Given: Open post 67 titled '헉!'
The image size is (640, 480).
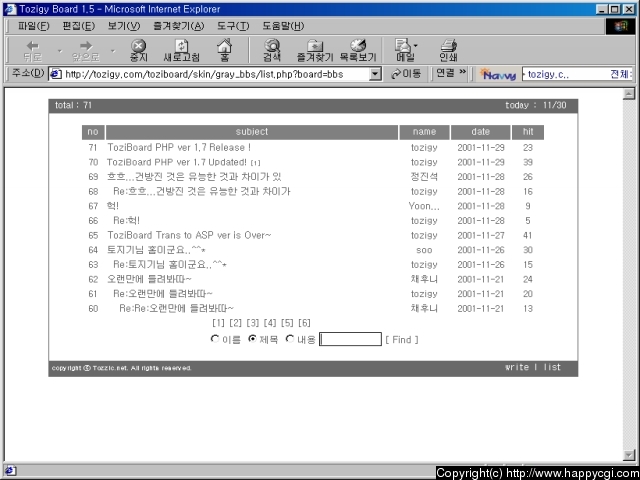Looking at the screenshot, I should pos(113,206).
